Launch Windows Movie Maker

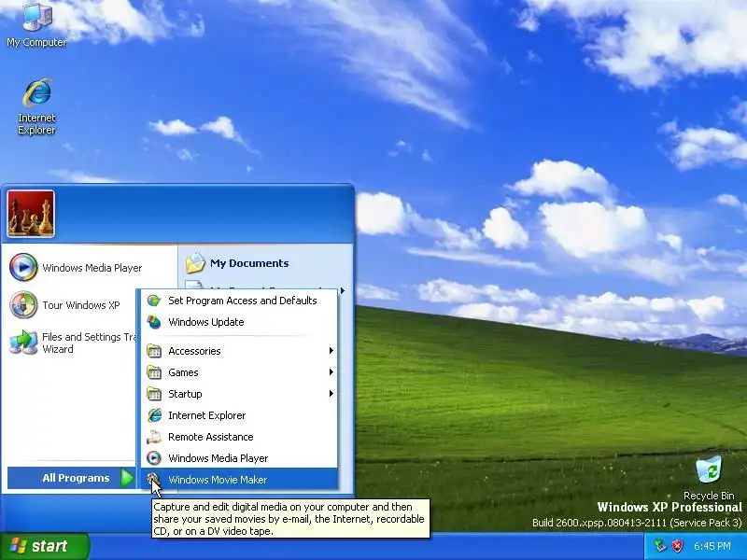click(x=239, y=480)
